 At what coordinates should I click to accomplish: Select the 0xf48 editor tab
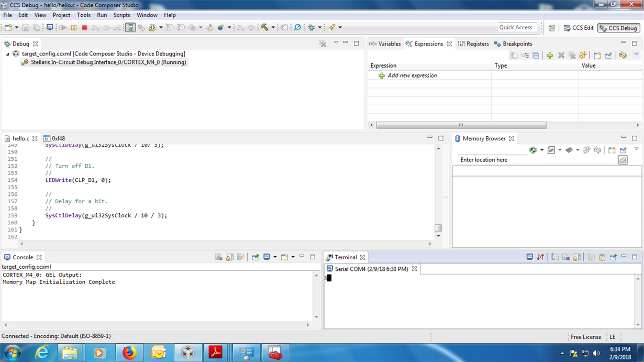[x=54, y=139]
